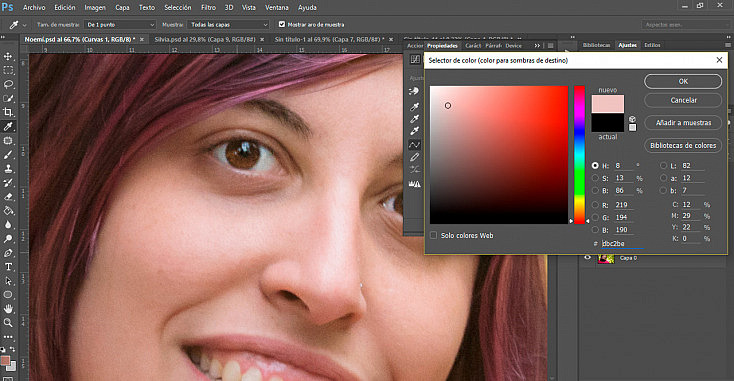This screenshot has height=381, width=734.
Task: Switch to the Bibliotecas panel tab
Action: coord(596,45)
